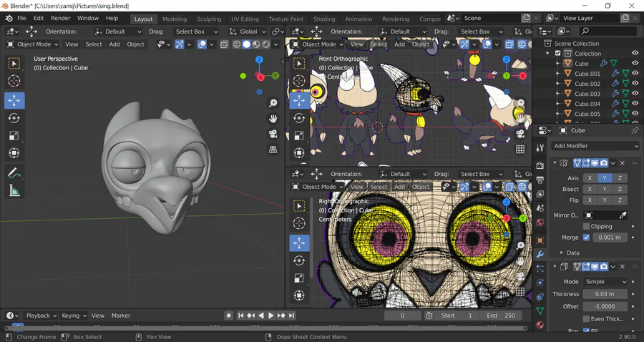Hide the Collection in outliner
The width and height of the screenshot is (644, 342).
635,54
